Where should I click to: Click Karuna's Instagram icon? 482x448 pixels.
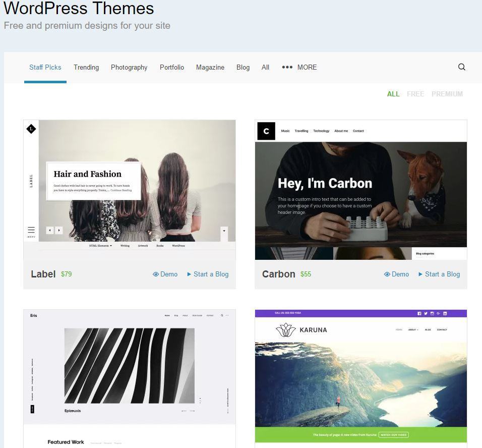(x=432, y=313)
